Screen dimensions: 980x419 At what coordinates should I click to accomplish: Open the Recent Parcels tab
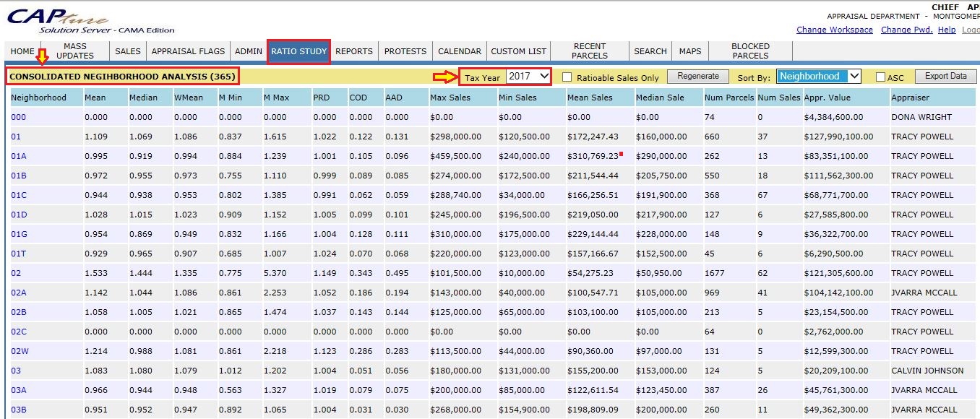(589, 51)
